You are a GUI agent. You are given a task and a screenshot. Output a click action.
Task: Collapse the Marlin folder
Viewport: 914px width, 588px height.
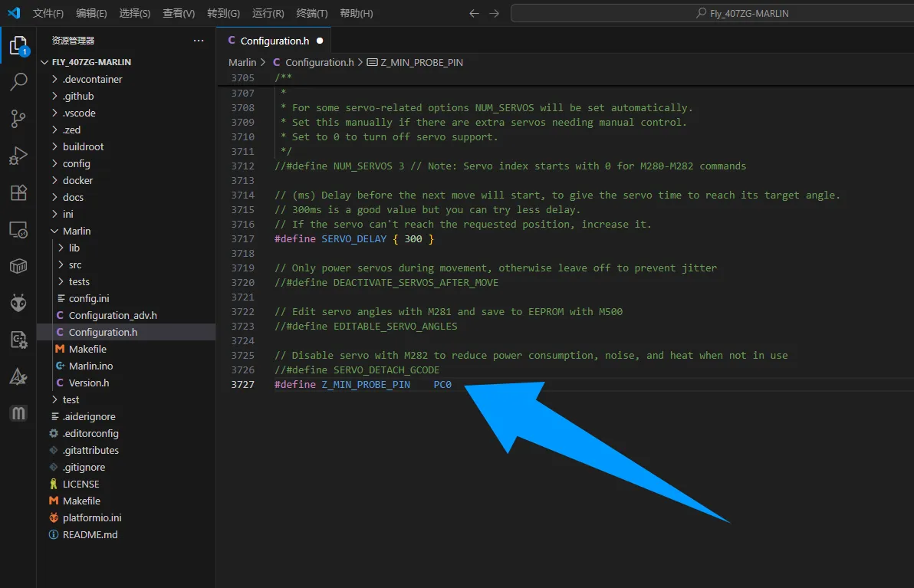(77, 231)
